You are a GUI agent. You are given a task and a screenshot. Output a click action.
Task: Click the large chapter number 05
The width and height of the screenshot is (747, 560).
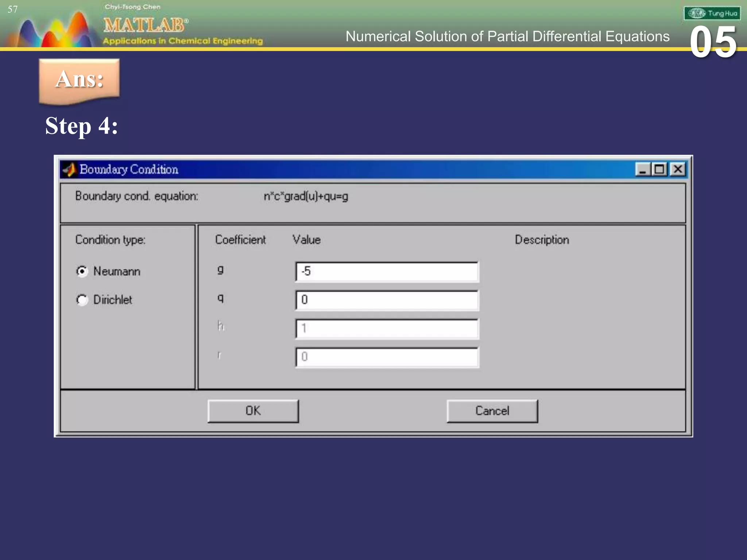click(x=713, y=43)
